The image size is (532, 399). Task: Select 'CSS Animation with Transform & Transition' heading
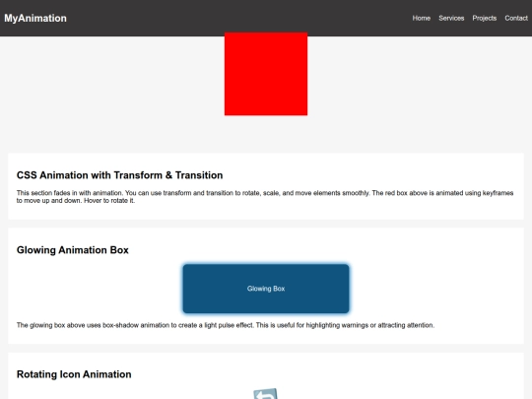pyautogui.click(x=120, y=175)
